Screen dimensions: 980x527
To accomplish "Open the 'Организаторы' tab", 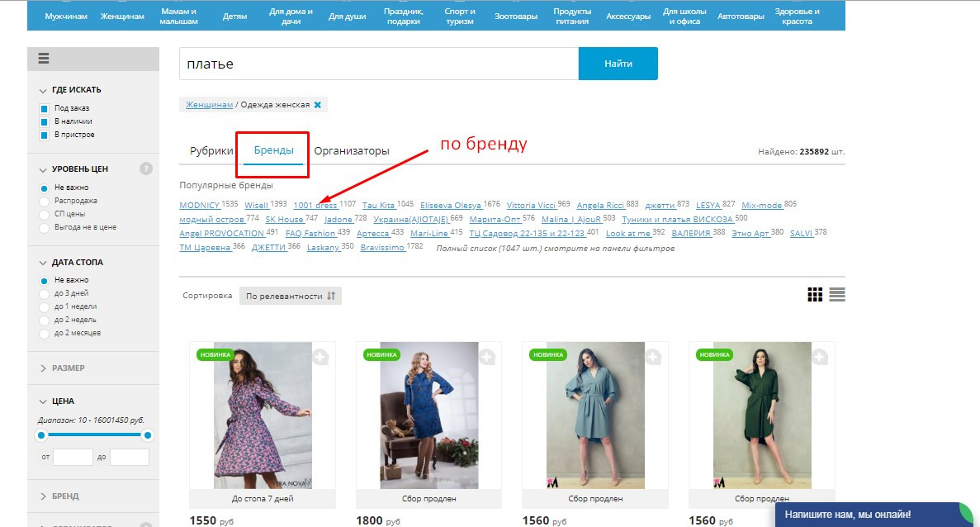I will coord(351,150).
